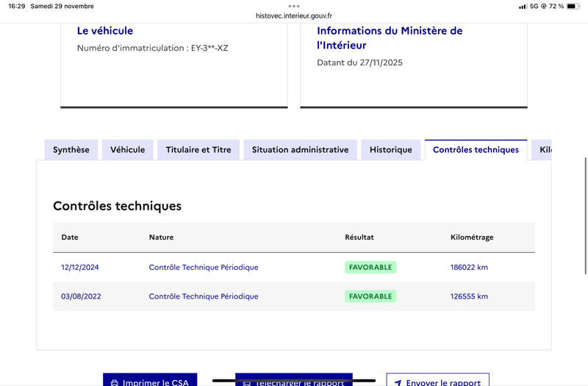Tap the cellular signal bars icon

(x=523, y=6)
